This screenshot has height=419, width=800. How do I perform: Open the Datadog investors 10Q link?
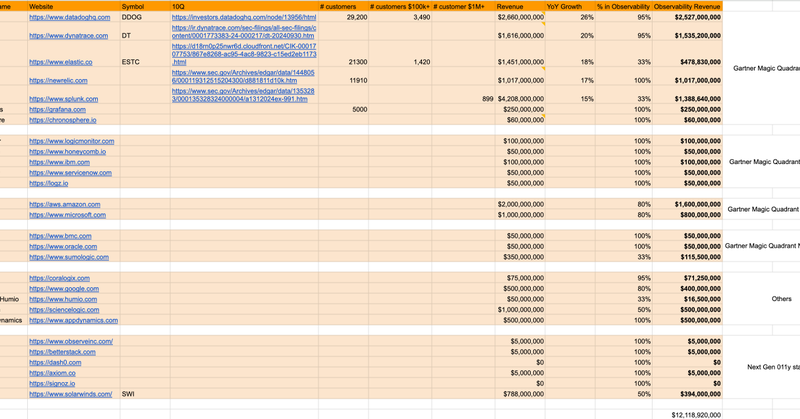(x=244, y=17)
